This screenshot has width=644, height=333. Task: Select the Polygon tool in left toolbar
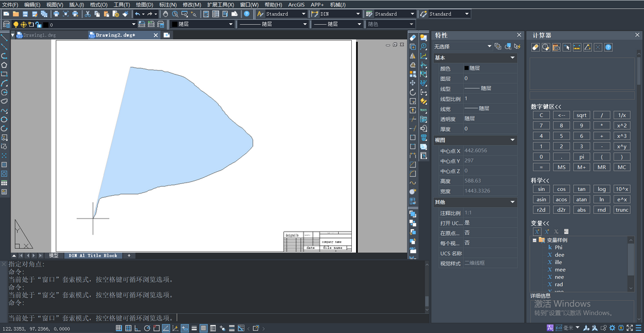click(4, 64)
